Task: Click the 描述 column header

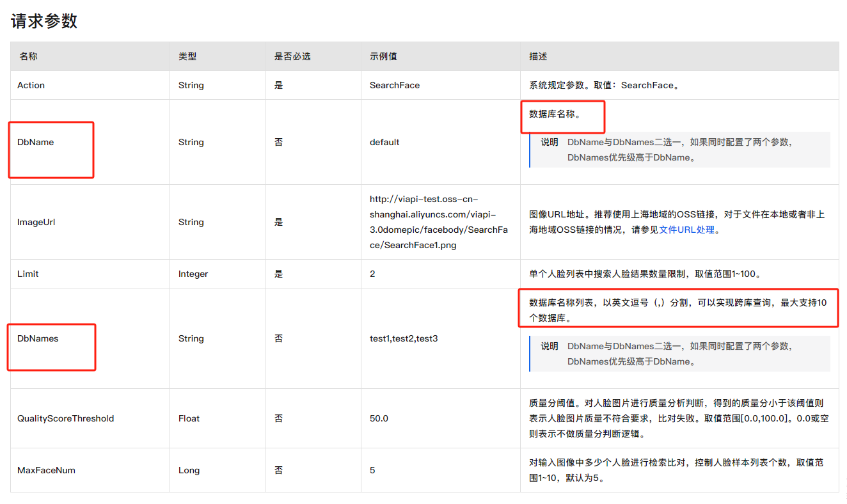Action: tap(538, 56)
